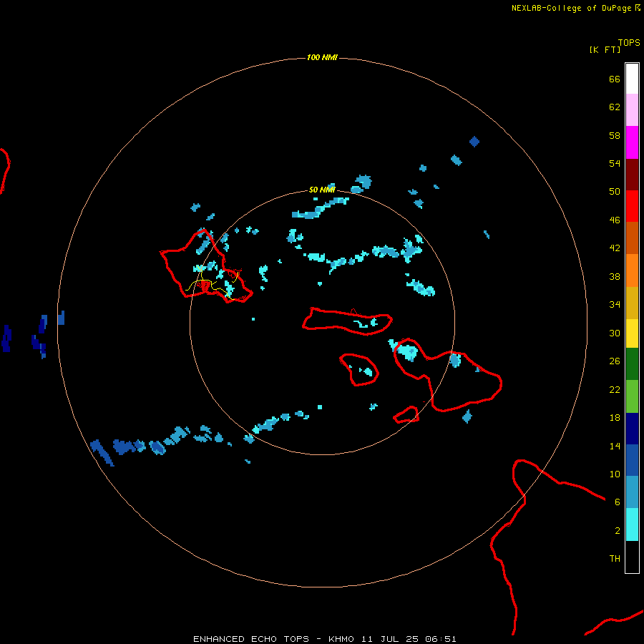Click the ENHANCED ECHO TOPS product title
The height and width of the screenshot is (644, 644).
251,639
